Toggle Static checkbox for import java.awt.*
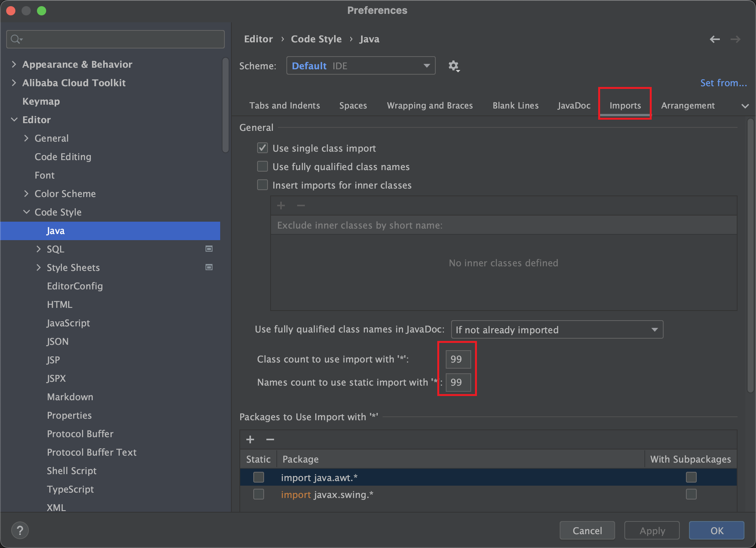Viewport: 756px width, 548px height. coord(259,478)
